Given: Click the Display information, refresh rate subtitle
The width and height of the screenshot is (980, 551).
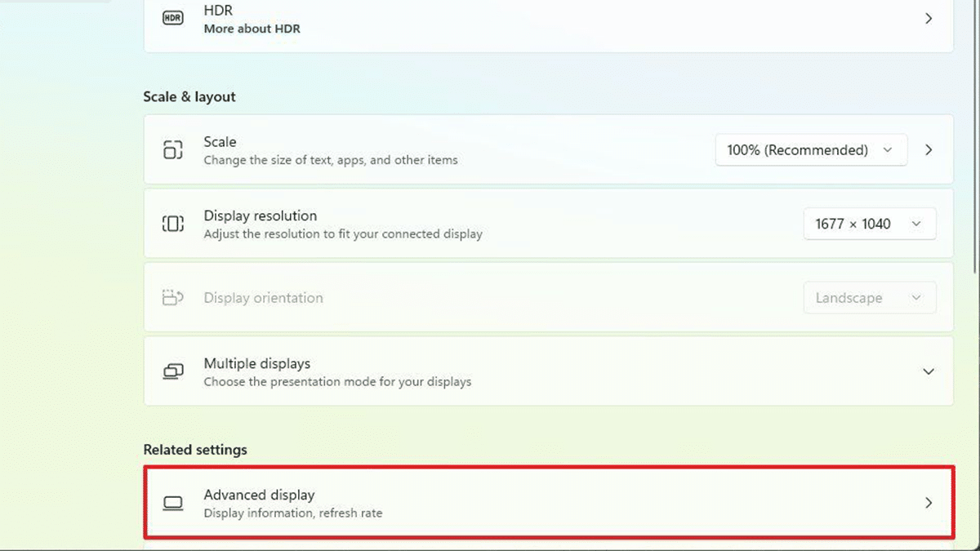Looking at the screenshot, I should pyautogui.click(x=292, y=513).
